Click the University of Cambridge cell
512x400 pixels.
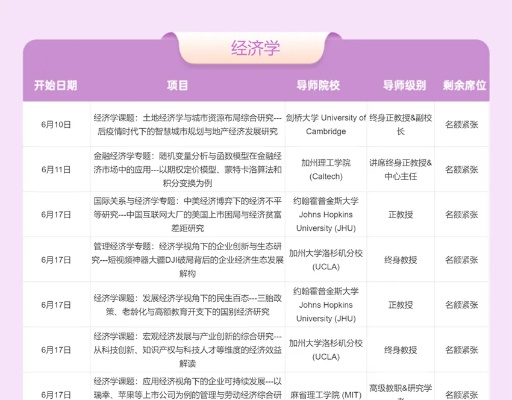click(326, 124)
